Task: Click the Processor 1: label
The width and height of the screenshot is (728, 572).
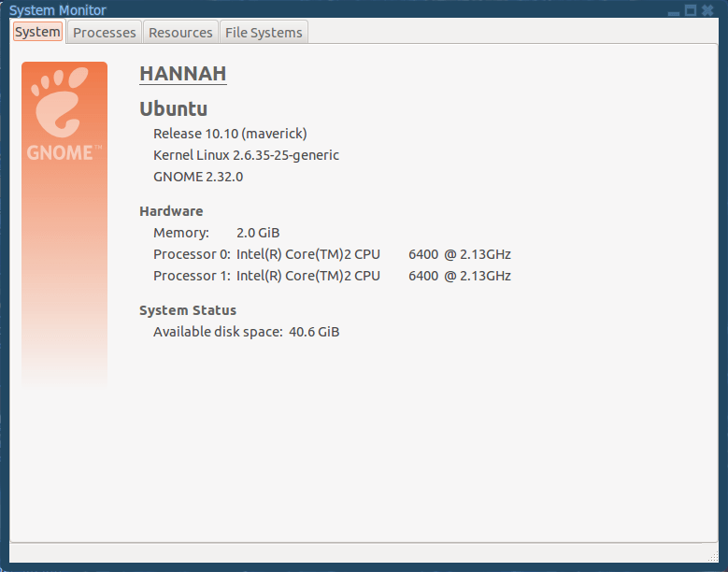Action: point(192,276)
